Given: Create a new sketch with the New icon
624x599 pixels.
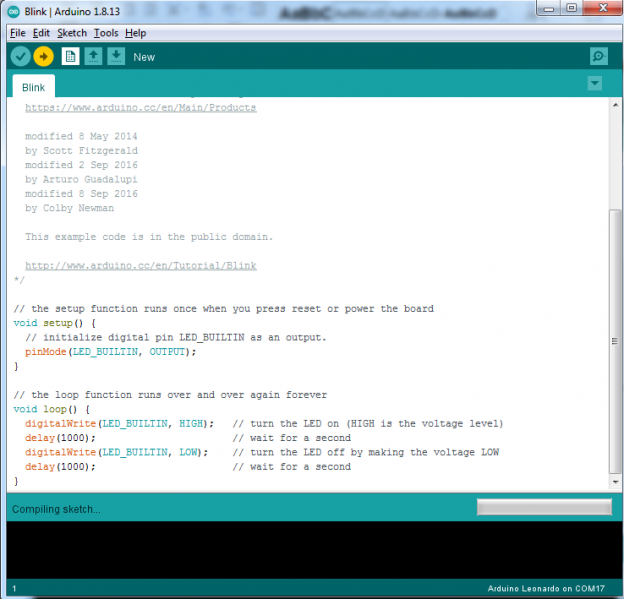Looking at the screenshot, I should [70, 57].
